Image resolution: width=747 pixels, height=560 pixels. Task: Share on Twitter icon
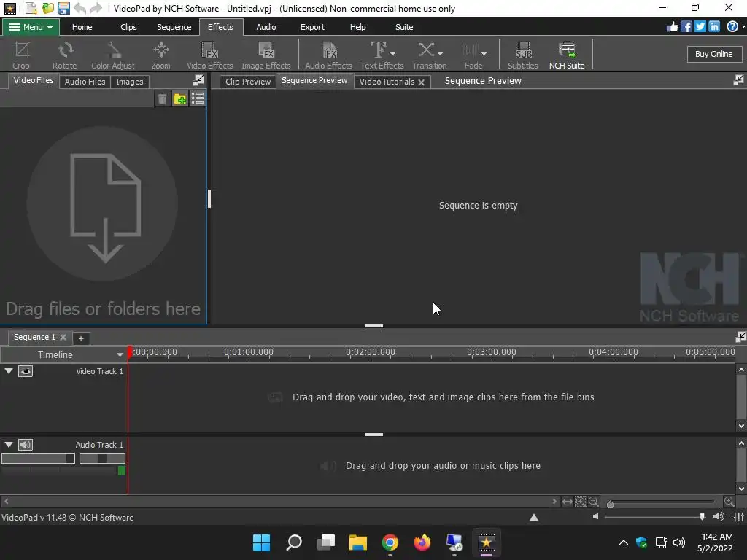(700, 27)
